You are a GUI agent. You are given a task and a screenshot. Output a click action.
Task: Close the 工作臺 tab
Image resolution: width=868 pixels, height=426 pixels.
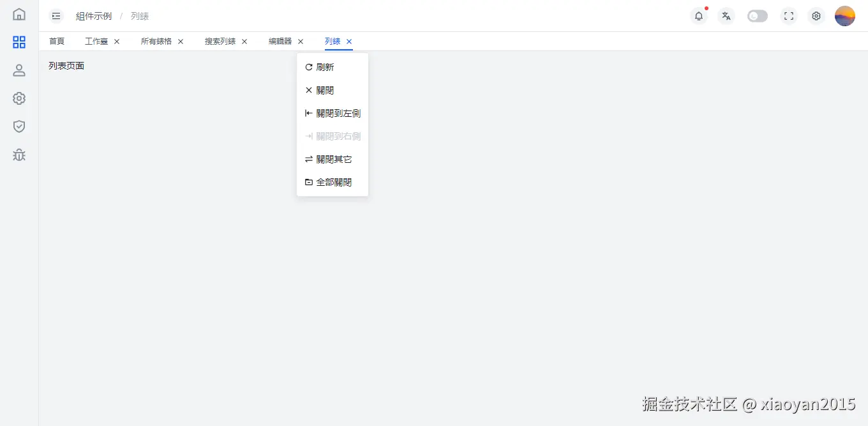click(x=117, y=42)
